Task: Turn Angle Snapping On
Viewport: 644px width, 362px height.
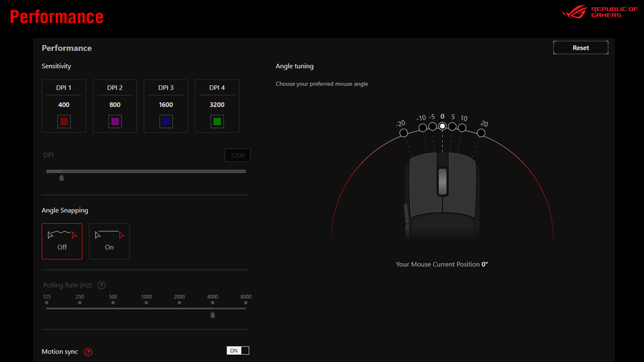Action: click(109, 241)
